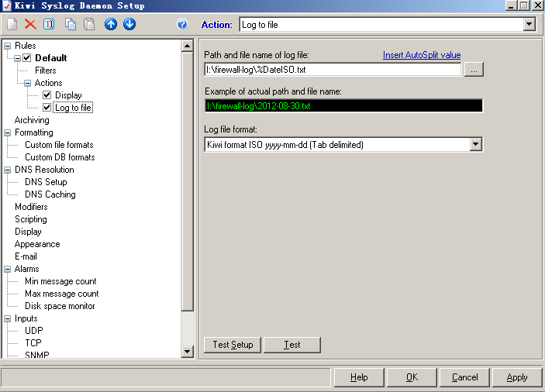Toggle the Display action checkbox
The height and width of the screenshot is (392, 545).
[x=47, y=95]
